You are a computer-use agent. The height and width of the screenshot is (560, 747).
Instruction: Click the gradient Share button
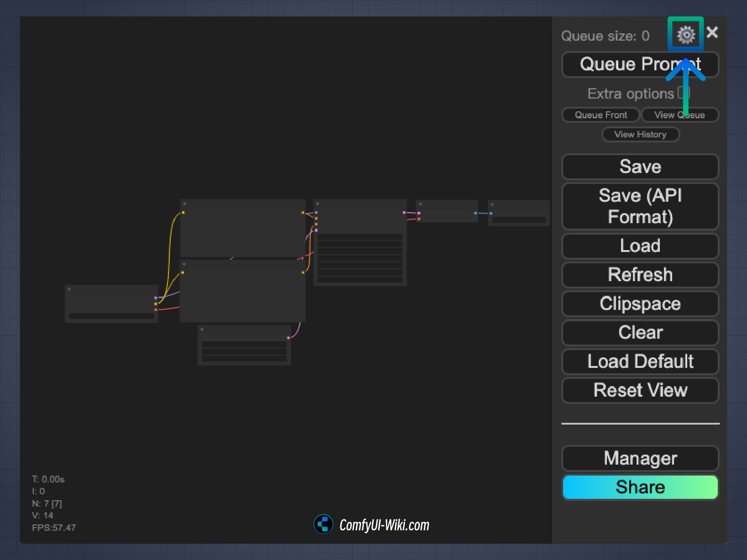click(x=640, y=487)
